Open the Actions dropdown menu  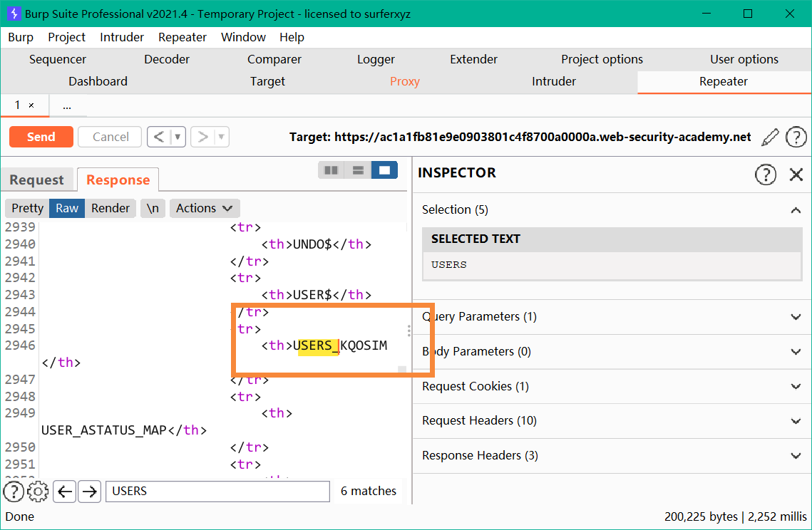point(205,208)
